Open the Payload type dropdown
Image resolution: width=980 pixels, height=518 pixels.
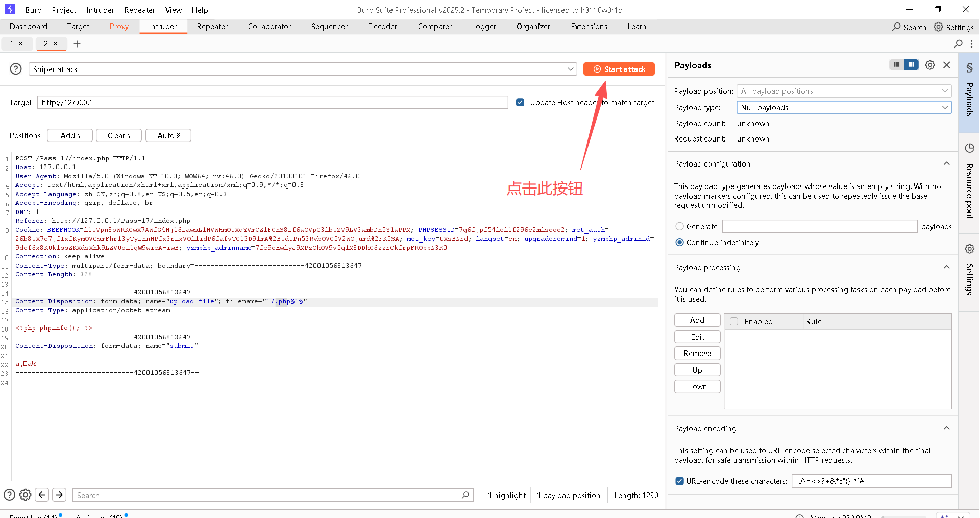844,107
